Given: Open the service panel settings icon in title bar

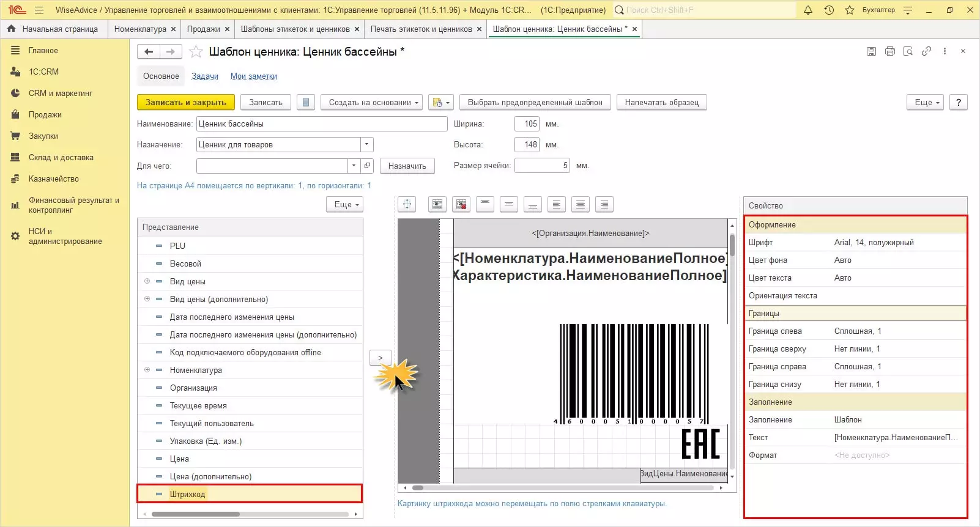Looking at the screenshot, I should tap(908, 10).
